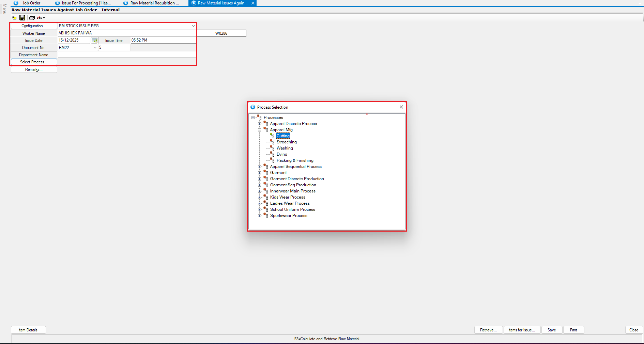Click the Items for Issue button

(x=521, y=330)
